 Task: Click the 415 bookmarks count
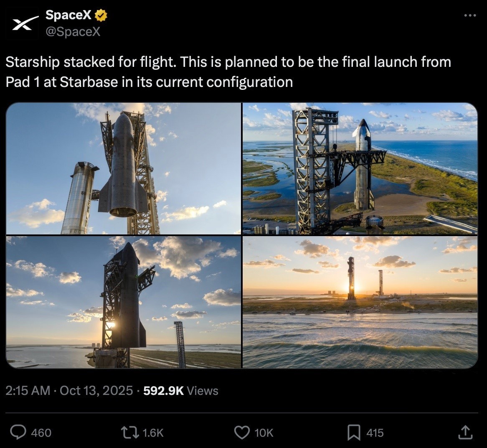click(x=375, y=433)
